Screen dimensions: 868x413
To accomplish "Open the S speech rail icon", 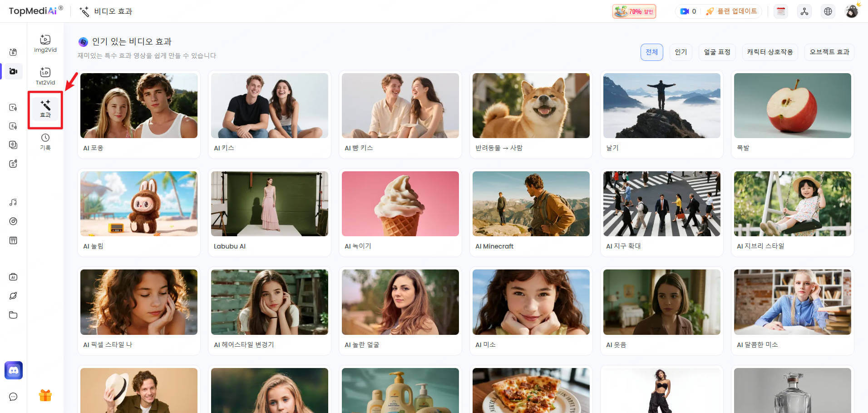I will 13,126.
